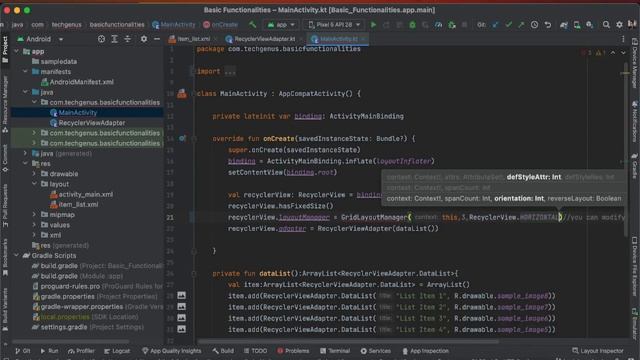640x360 pixels.
Task: Click the Make Project hammer icon
Action: point(253,25)
